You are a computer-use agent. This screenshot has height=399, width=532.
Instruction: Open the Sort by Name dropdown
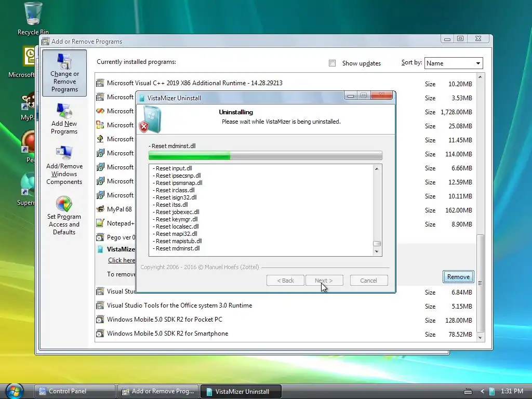454,63
